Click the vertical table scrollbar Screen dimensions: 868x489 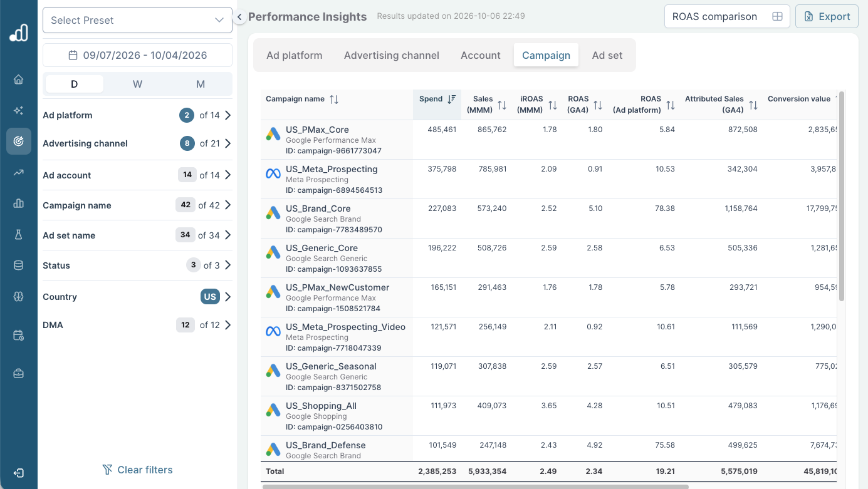click(x=842, y=196)
